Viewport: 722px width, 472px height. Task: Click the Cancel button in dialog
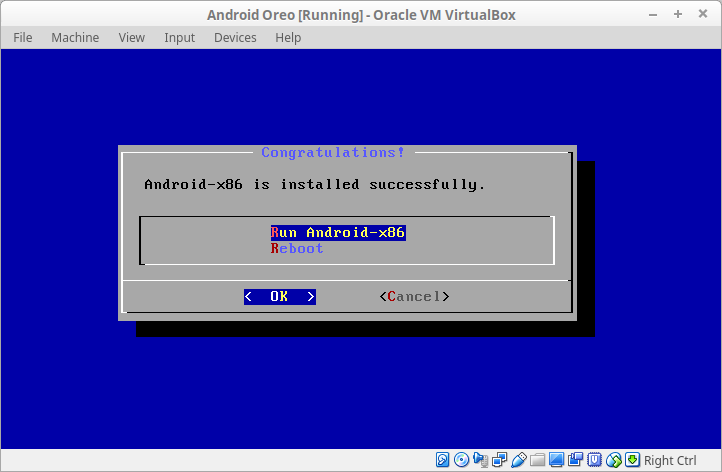point(414,296)
